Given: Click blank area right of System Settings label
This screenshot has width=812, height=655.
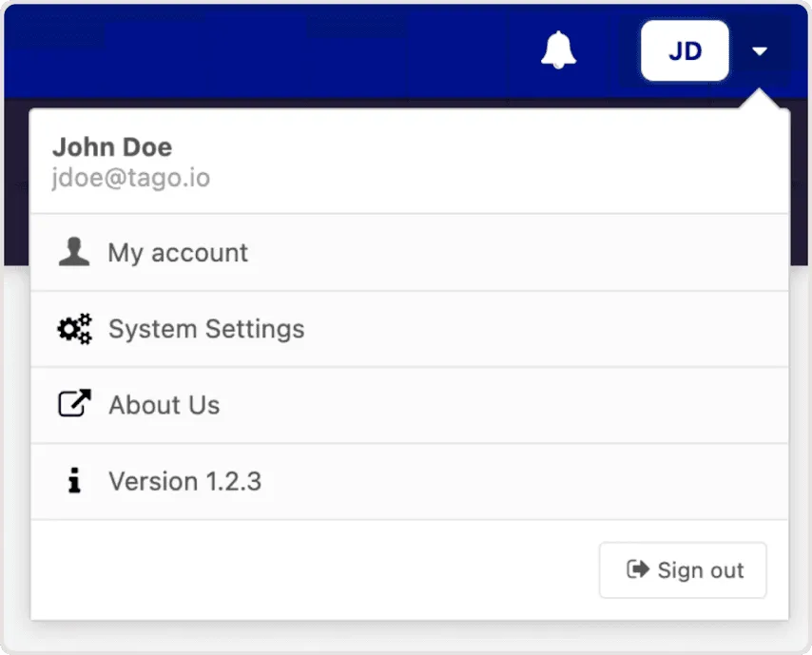Looking at the screenshot, I should (x=542, y=329).
